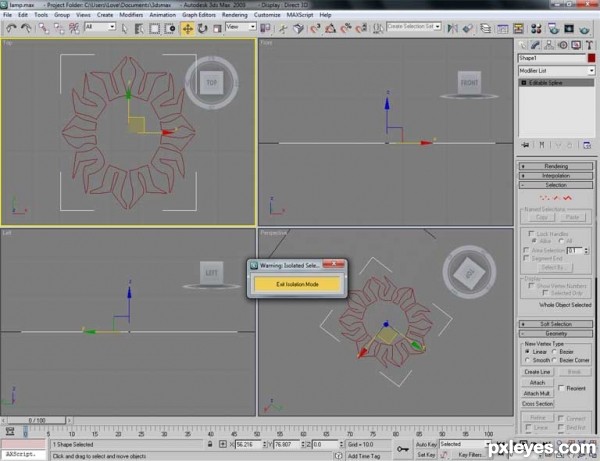The image size is (600, 461).
Task: Click the Undo arrow icon
Action: coord(11,28)
